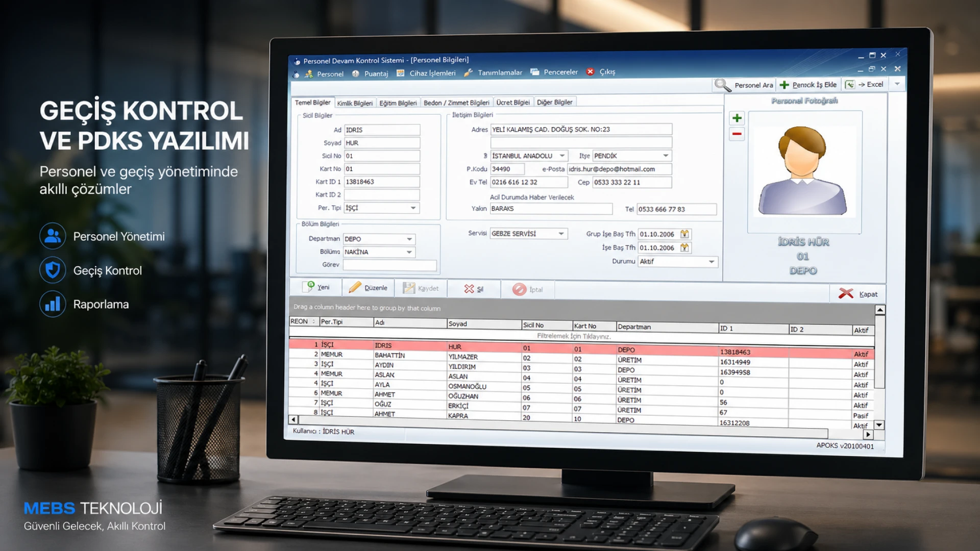Click the Sil delete button

click(474, 289)
